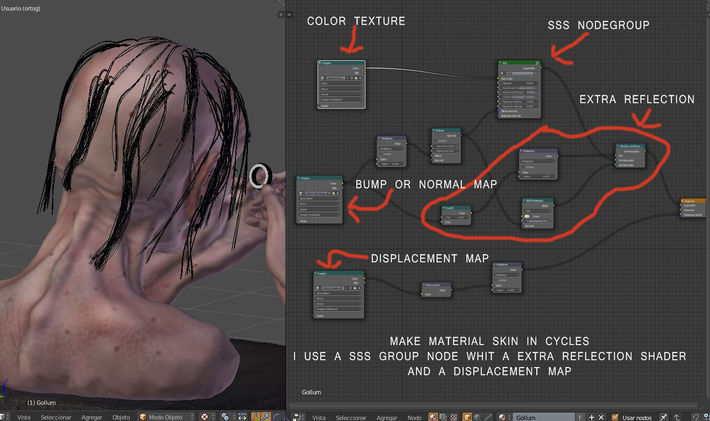Toggle the 3D manipulator widget

click(256, 417)
